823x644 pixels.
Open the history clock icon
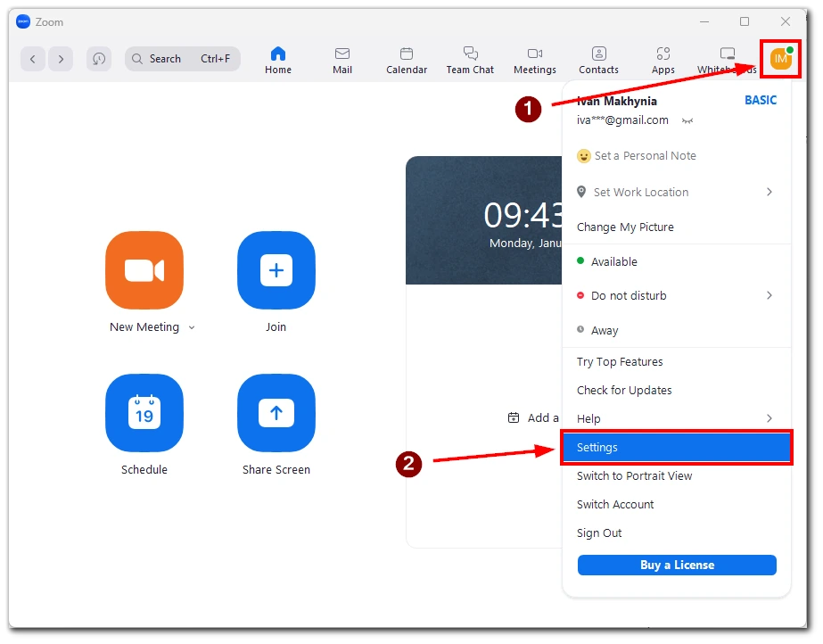[99, 59]
